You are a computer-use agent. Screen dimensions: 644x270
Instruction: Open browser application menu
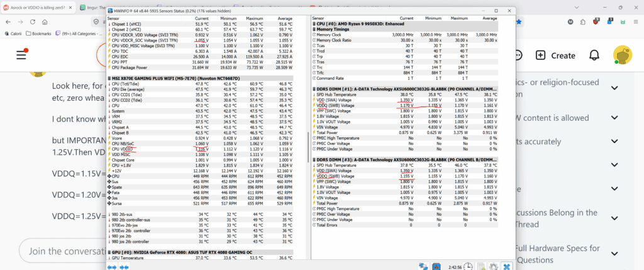click(636, 22)
